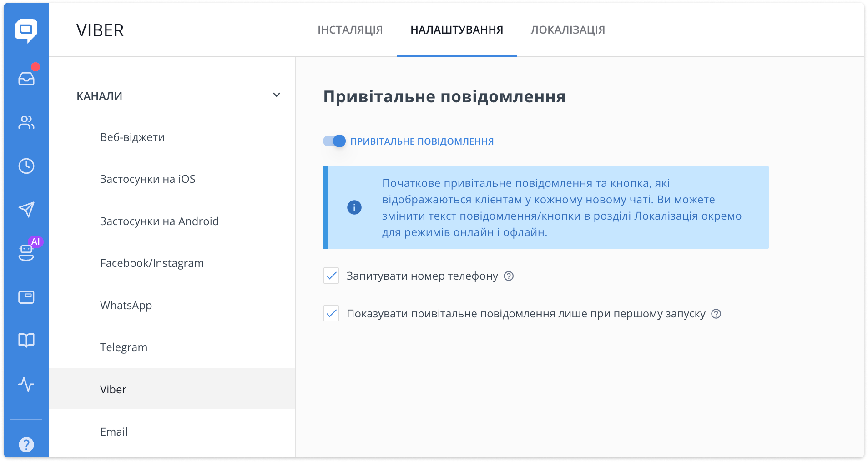Click the help question mark icon
Screen dimensions: 868x462
pyautogui.click(x=26, y=444)
